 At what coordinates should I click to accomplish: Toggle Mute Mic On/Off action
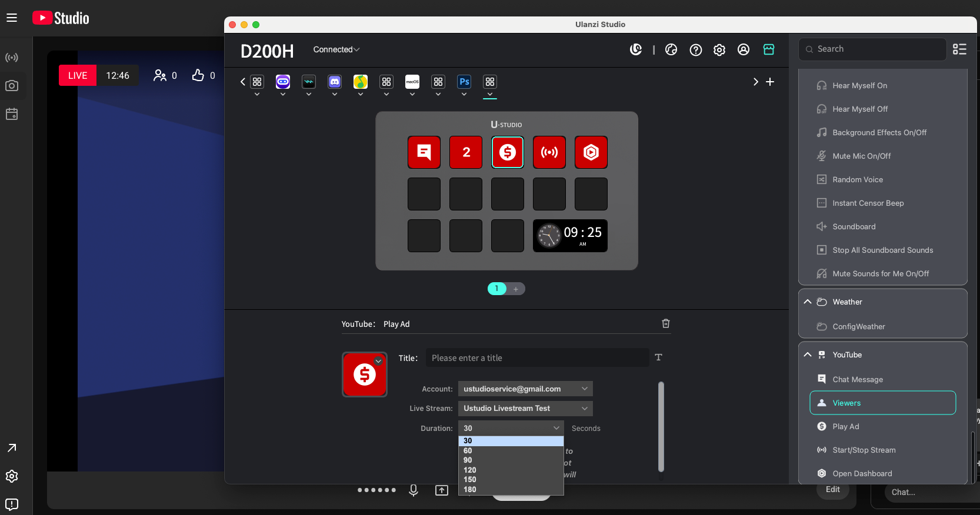[x=861, y=156]
